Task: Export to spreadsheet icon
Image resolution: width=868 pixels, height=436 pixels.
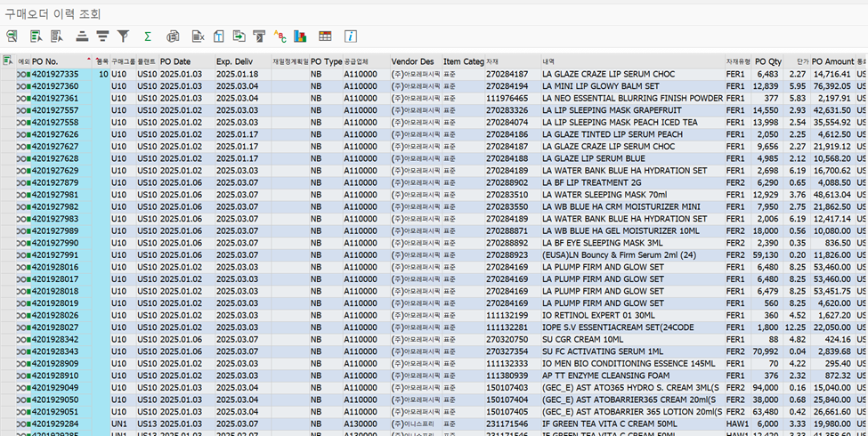Action: tap(199, 36)
